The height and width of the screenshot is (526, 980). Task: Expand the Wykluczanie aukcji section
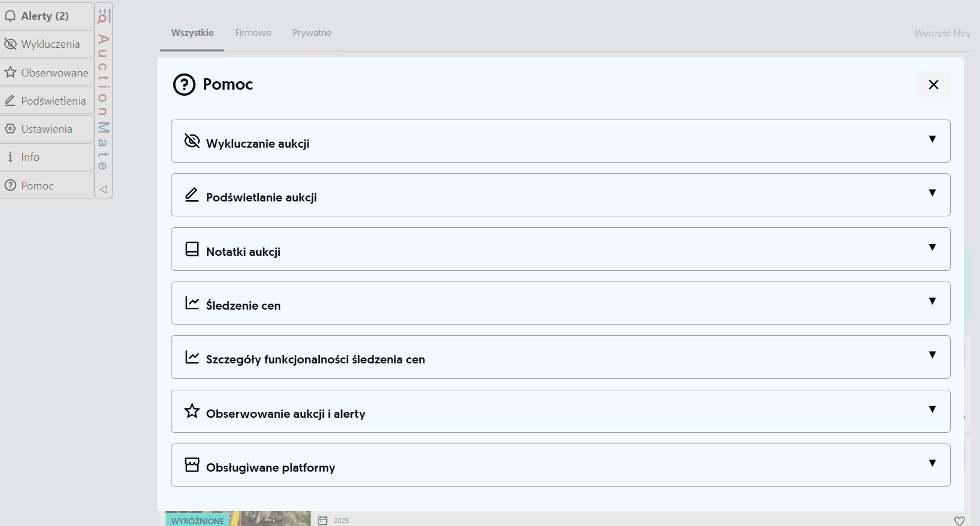click(932, 139)
